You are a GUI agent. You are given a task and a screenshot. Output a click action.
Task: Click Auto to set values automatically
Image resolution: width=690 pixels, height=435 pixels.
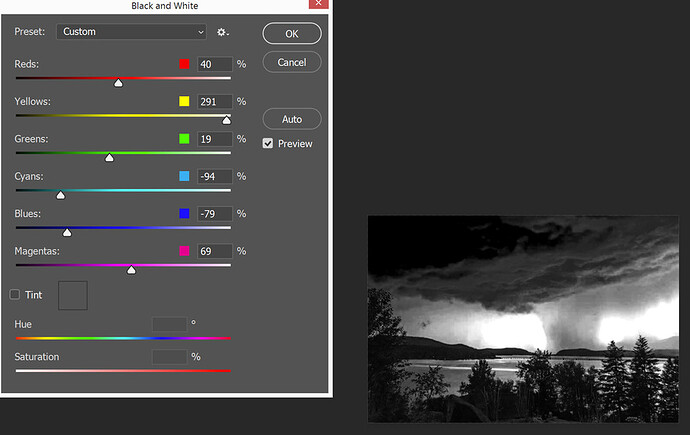pos(291,119)
